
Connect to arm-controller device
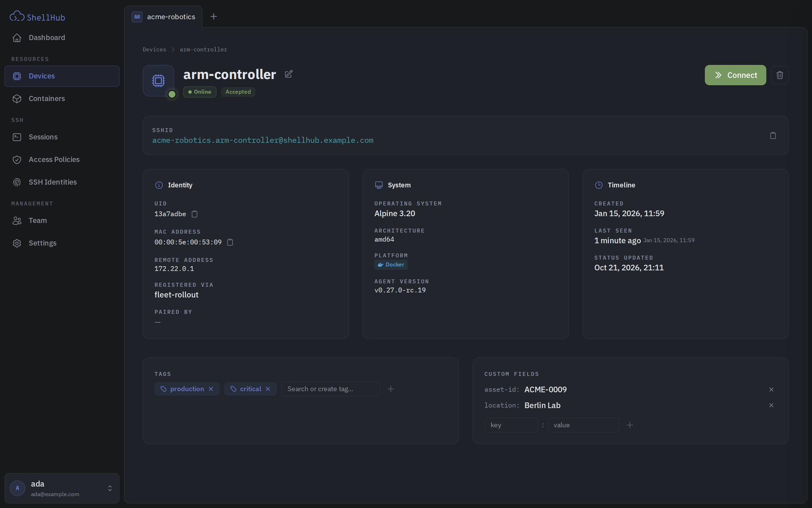point(735,75)
